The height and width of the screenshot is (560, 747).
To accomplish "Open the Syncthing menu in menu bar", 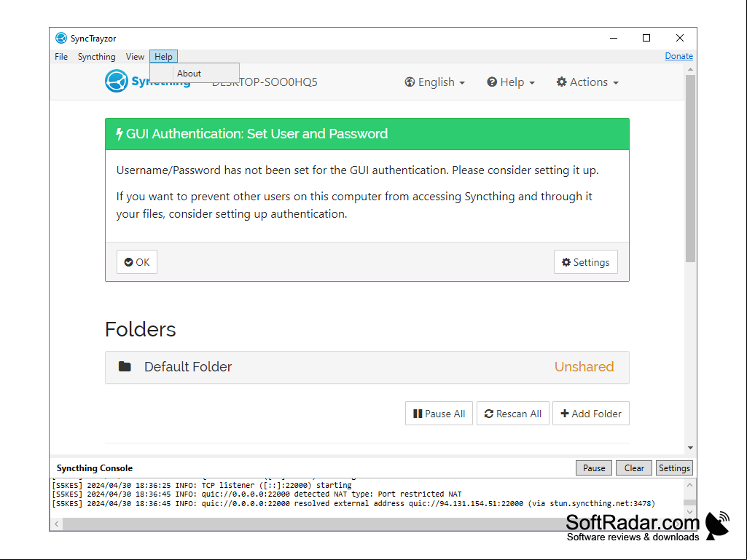I will coord(97,57).
